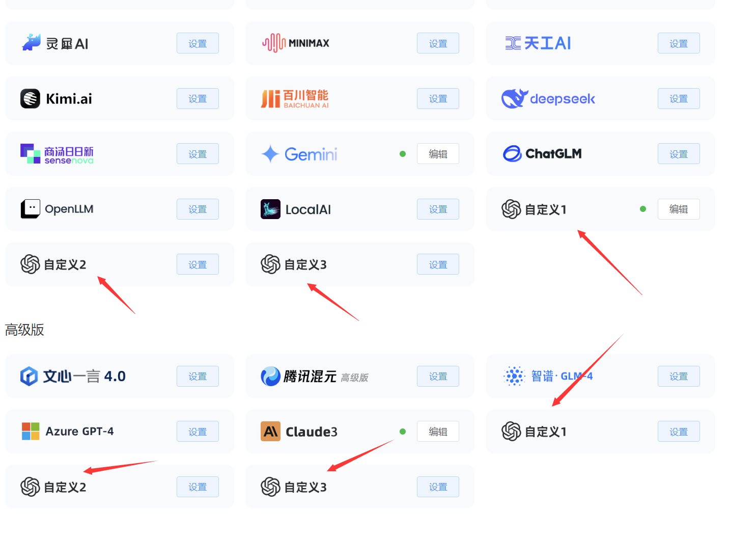Click the LocalAI llama icon
The height and width of the screenshot is (538, 756).
pyautogui.click(x=270, y=209)
